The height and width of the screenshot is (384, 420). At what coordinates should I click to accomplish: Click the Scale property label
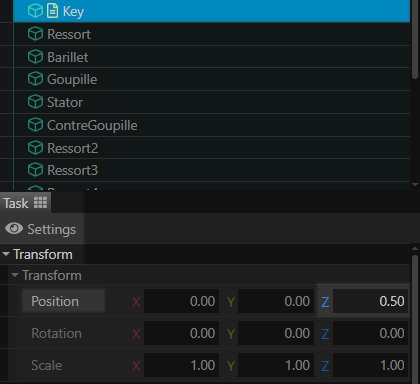(47, 365)
